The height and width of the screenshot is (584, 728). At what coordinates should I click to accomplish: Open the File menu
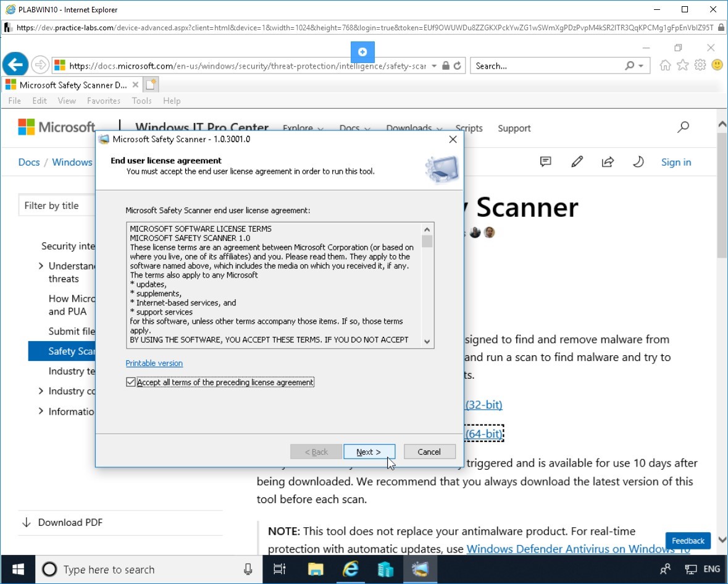point(14,101)
